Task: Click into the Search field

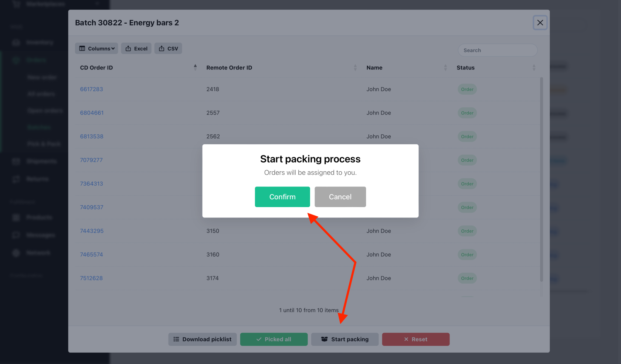Action: pyautogui.click(x=498, y=50)
